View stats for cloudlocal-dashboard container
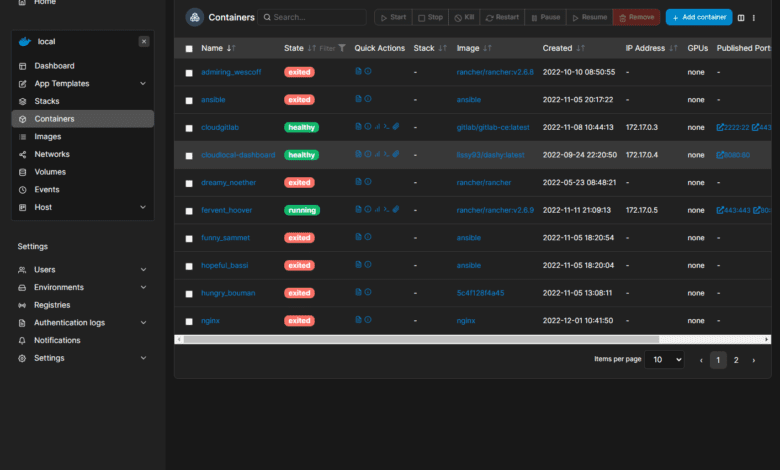Viewport: 780px width, 470px height. click(x=377, y=154)
